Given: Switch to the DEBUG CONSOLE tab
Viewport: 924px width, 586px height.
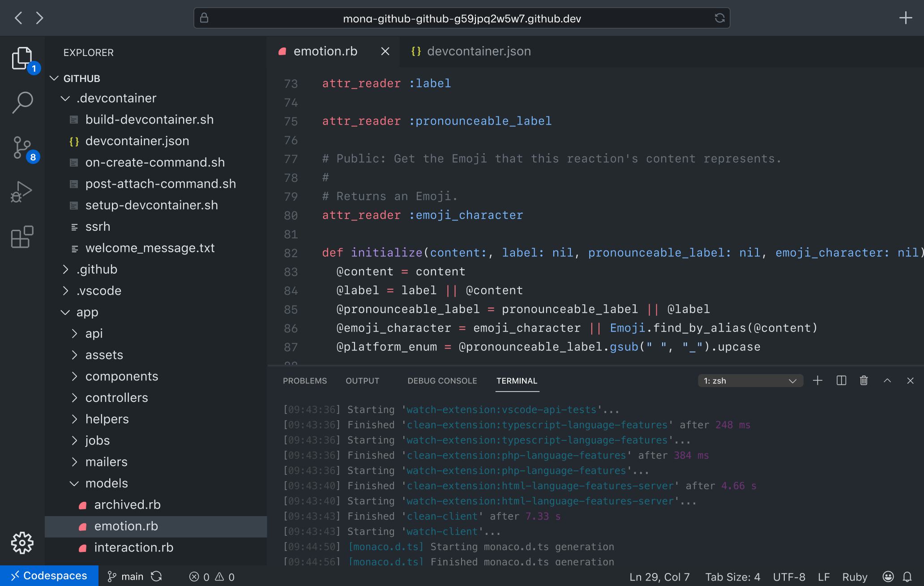Looking at the screenshot, I should [442, 380].
